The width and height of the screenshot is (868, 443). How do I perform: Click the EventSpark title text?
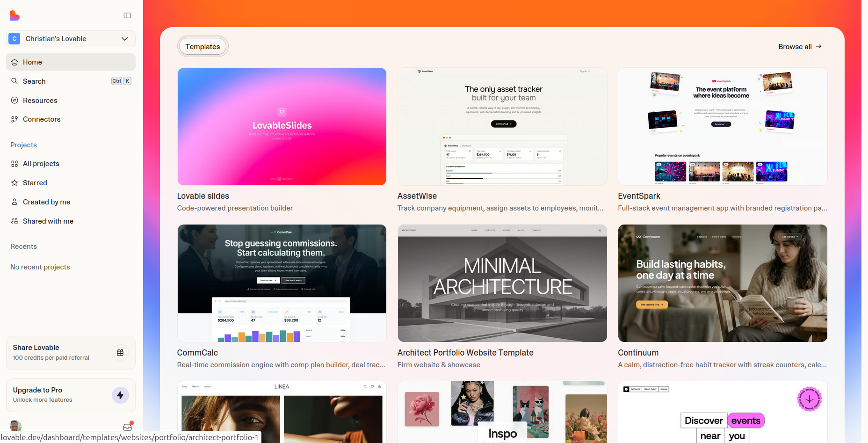pos(639,196)
